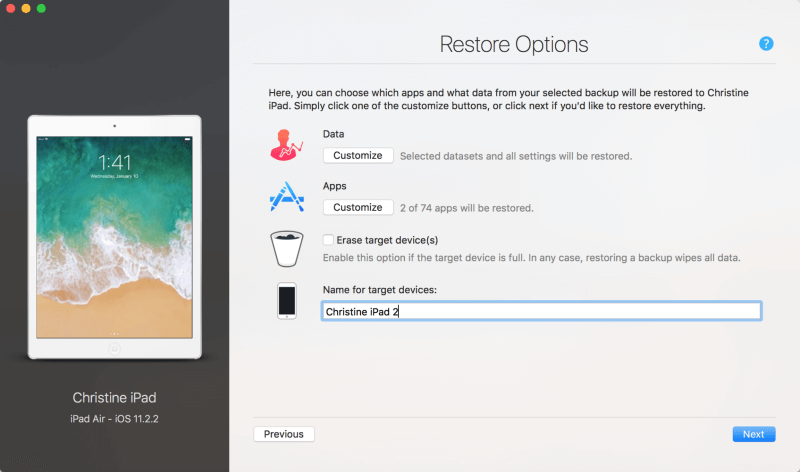Click the Name for target devices label
Image resolution: width=800 pixels, height=472 pixels.
[x=380, y=290]
